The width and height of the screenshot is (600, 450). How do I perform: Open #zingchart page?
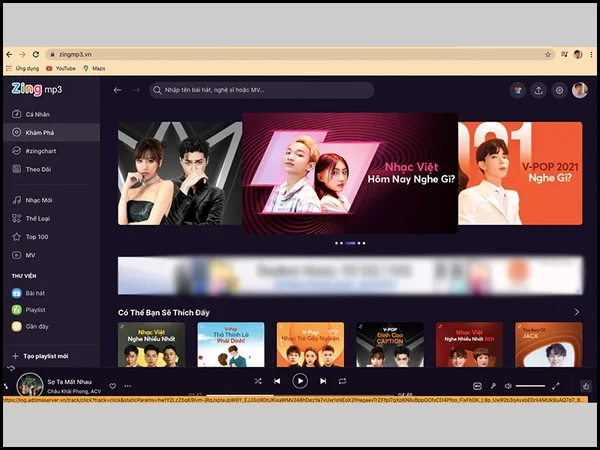[52, 151]
